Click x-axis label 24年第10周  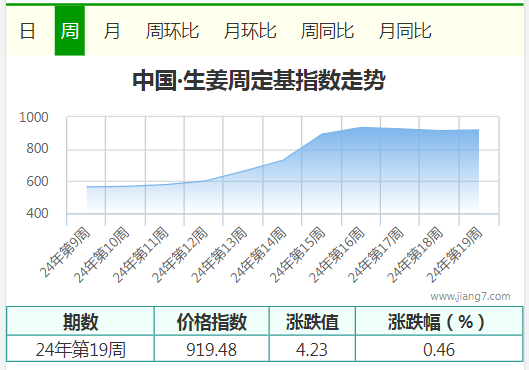pyautogui.click(x=101, y=255)
